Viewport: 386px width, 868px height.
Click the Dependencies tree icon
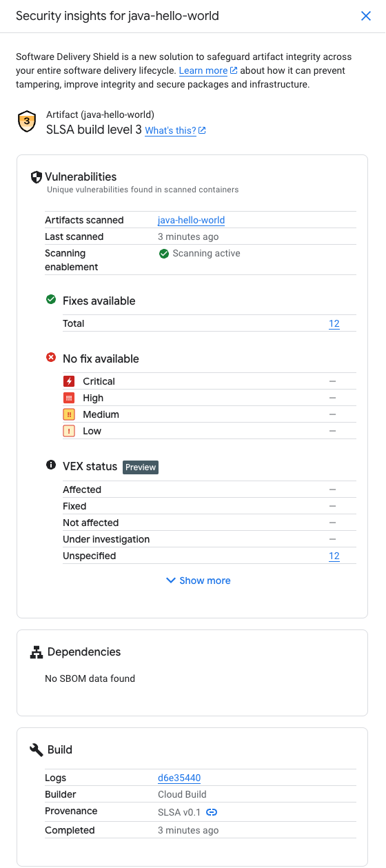(x=37, y=652)
